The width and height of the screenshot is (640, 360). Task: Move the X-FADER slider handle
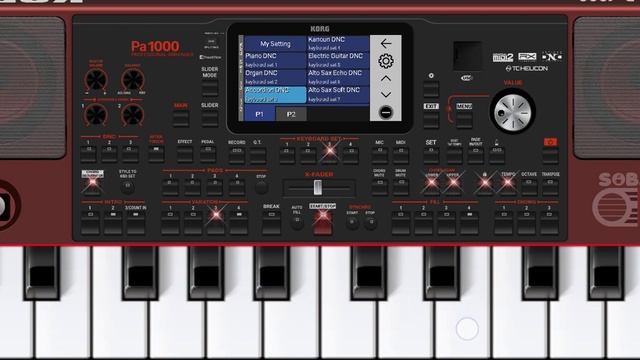[318, 188]
